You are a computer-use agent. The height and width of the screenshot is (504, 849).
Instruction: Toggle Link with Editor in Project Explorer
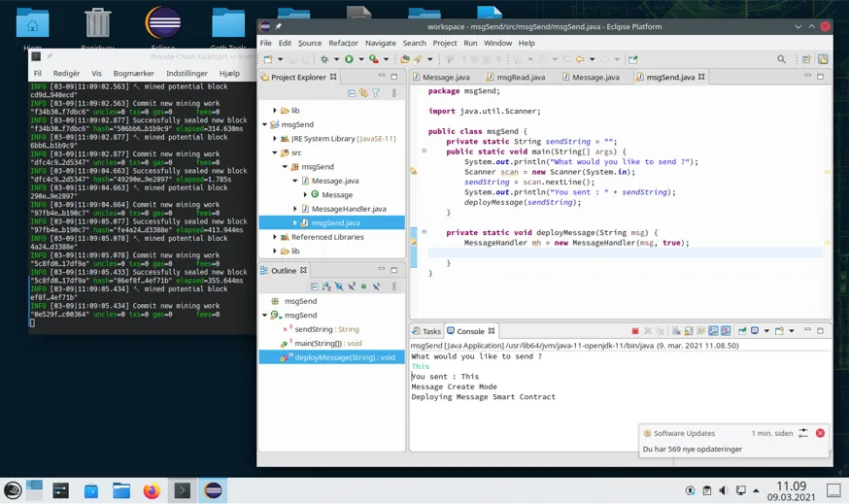pyautogui.click(x=363, y=93)
